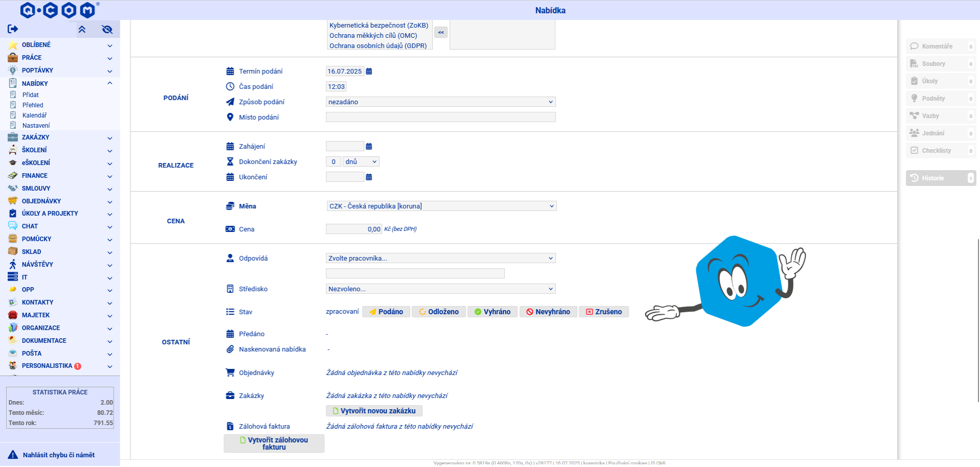980x467 pixels.
Task: Open calendar picker next to Ukončení
Action: pyautogui.click(x=369, y=177)
